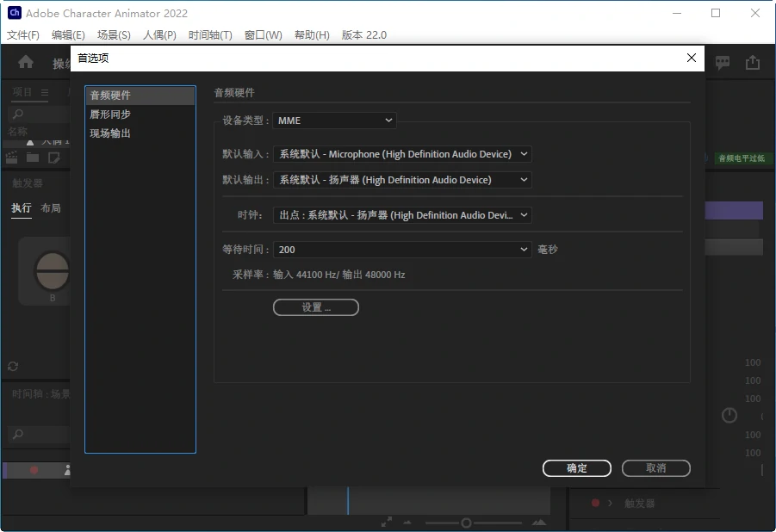Click the timeline fit-to-view arrows icon
Image resolution: width=776 pixels, height=532 pixels.
(387, 522)
